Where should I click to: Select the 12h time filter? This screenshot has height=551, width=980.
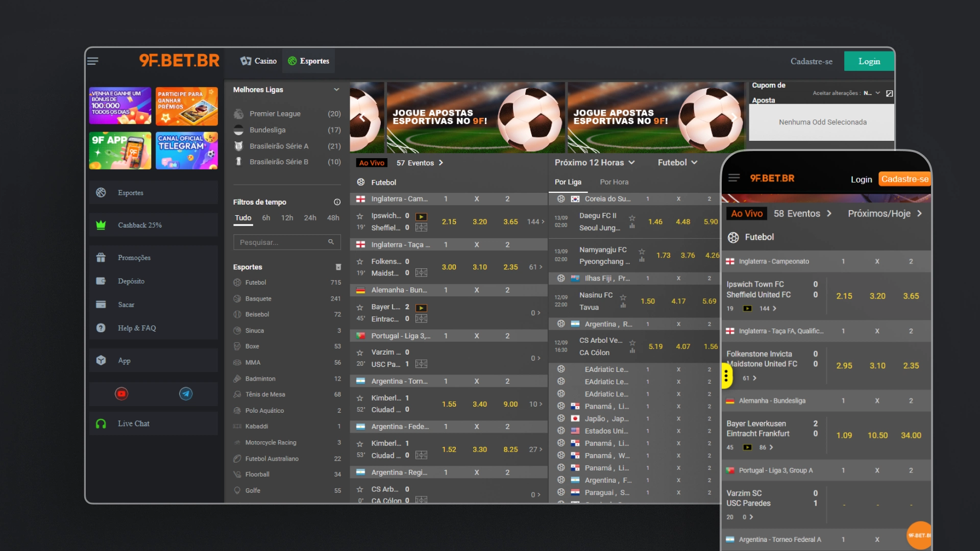[x=287, y=218]
